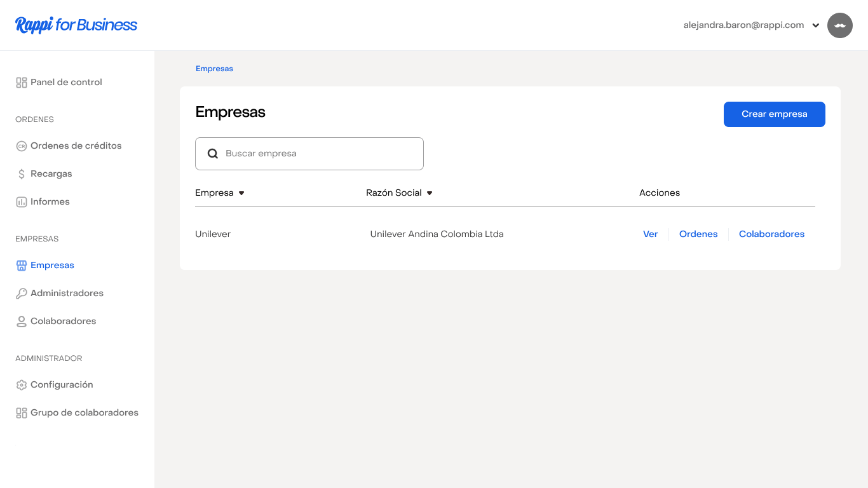Image resolution: width=868 pixels, height=488 pixels.
Task: Click the Rappi for Business logo
Action: point(76,25)
